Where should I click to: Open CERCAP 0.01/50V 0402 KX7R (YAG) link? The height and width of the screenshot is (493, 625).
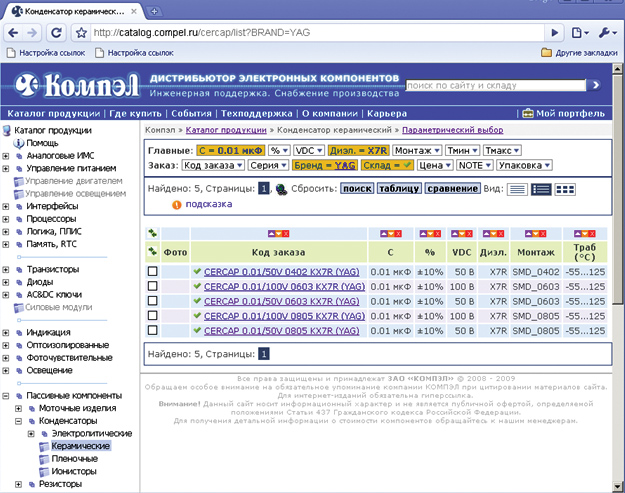pos(281,272)
